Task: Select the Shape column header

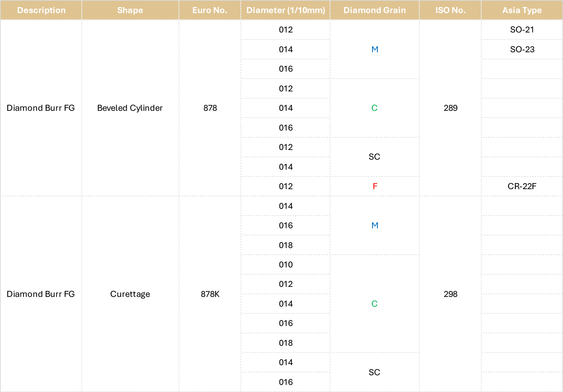Action: (x=130, y=10)
